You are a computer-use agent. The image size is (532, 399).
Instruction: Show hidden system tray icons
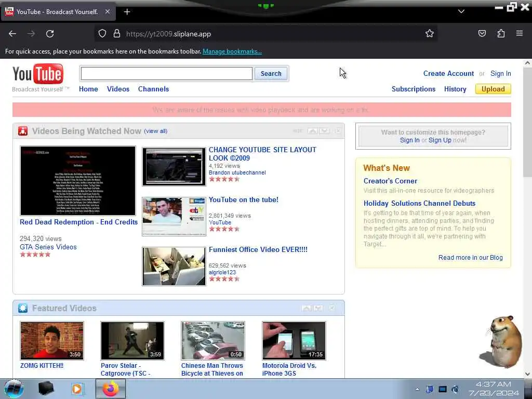pos(417,389)
